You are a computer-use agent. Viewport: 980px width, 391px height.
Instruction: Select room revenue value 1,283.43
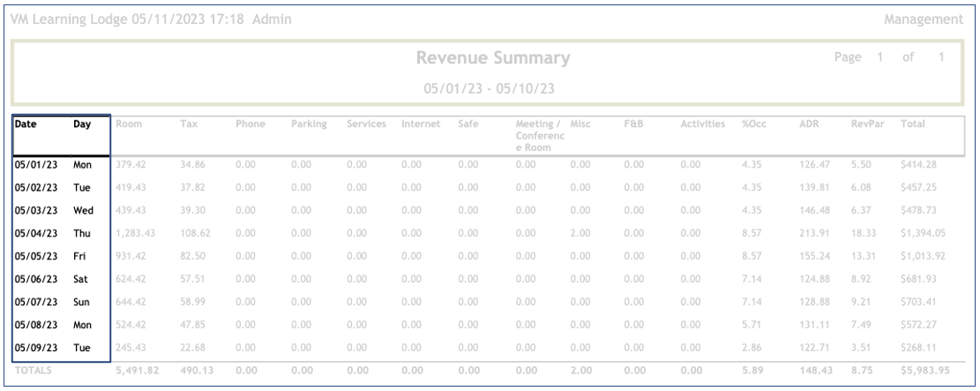coord(136,232)
